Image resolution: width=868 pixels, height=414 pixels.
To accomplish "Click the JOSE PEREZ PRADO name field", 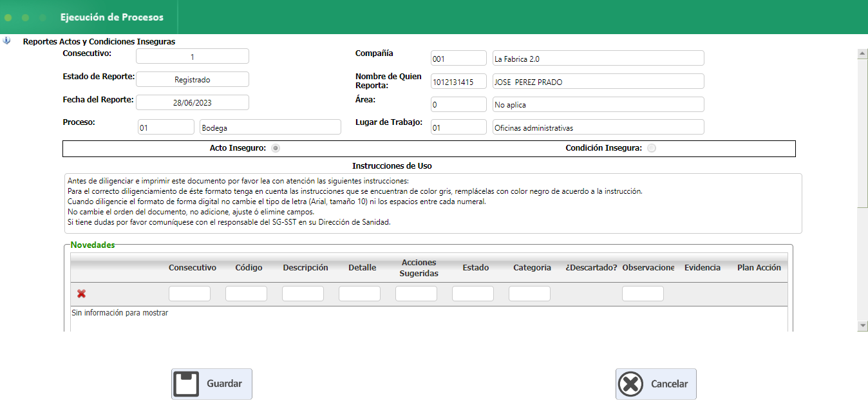I will (598, 81).
